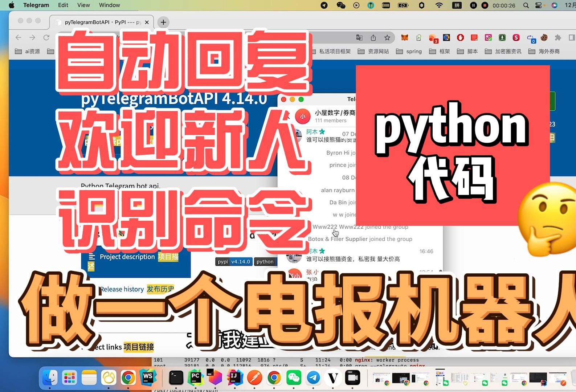The height and width of the screenshot is (392, 576).
Task: Open Wi-Fi status menu
Action: point(439,5)
